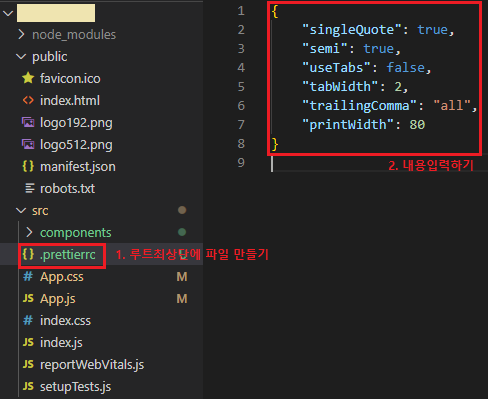Open the favicon.ico file
Image resolution: width=488 pixels, height=399 pixels.
70,79
